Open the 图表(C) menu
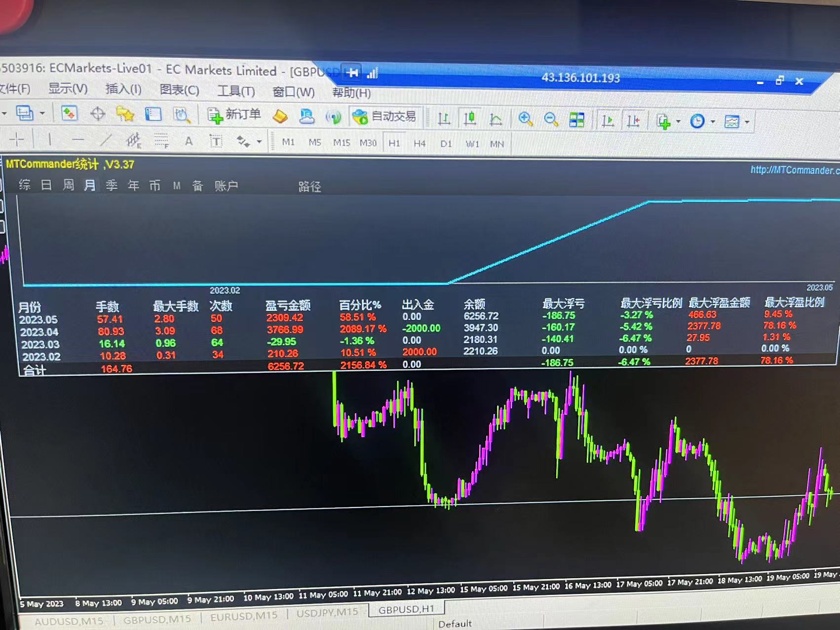 (179, 90)
